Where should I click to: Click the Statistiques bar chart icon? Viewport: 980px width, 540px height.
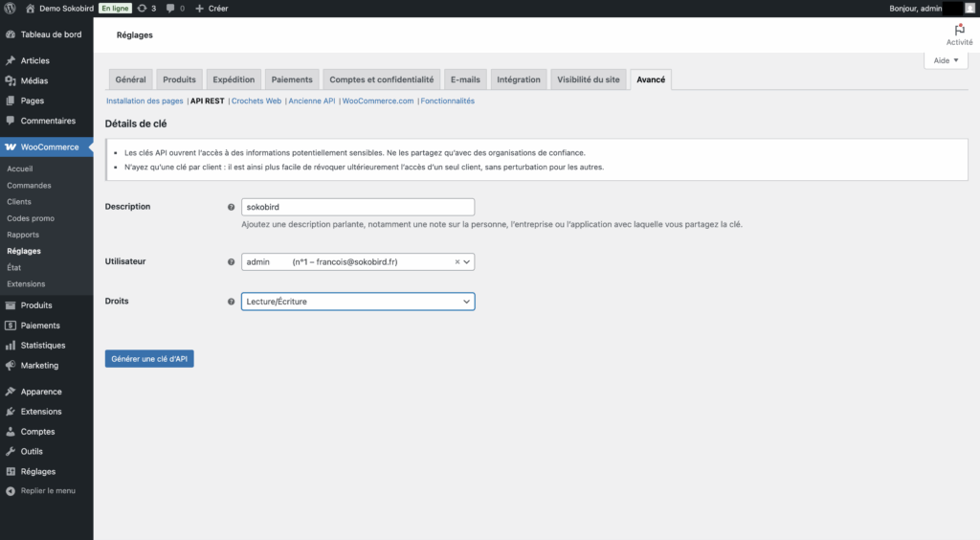11,345
